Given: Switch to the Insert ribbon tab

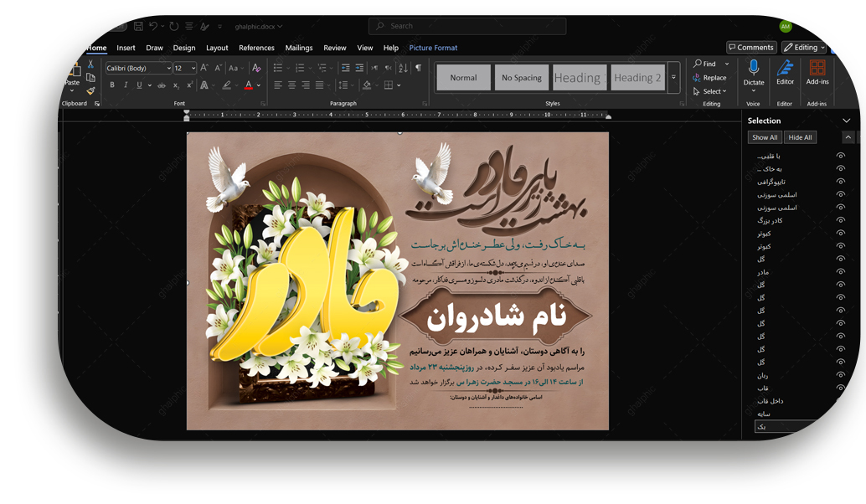Looking at the screenshot, I should coord(126,48).
